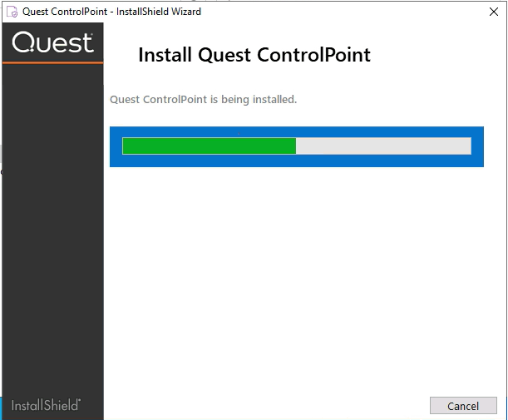Click the letter Q in Quest logo
The image size is (508, 420).
coord(23,42)
